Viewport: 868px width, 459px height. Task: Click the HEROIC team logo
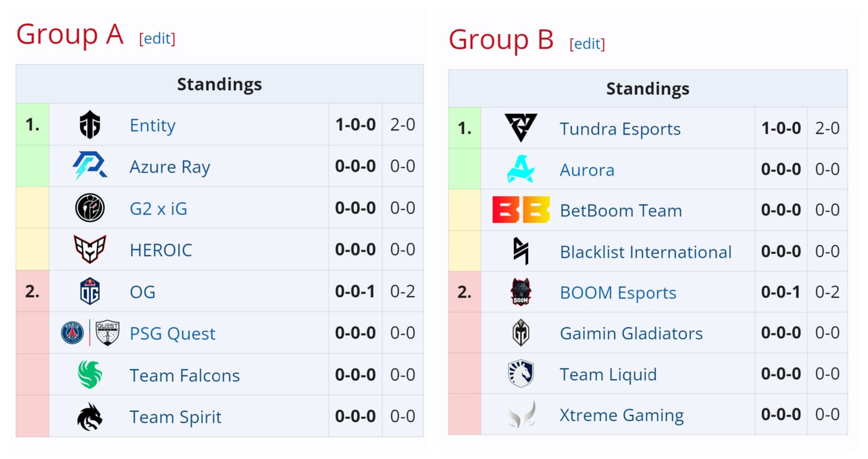click(x=90, y=249)
